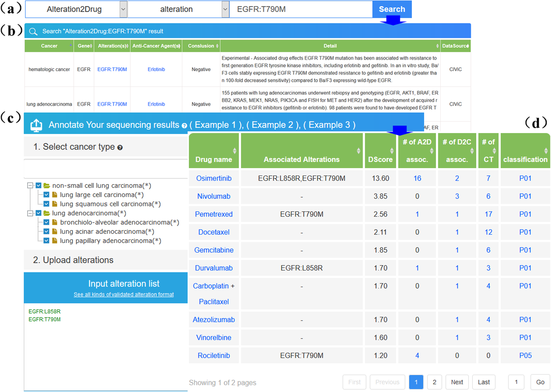Click the upload icon beside Annotate heading
This screenshot has height=392, width=551.
[36, 125]
